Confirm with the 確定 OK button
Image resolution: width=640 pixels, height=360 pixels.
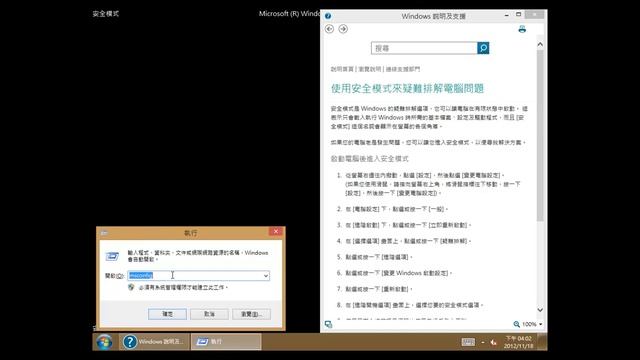point(167,314)
